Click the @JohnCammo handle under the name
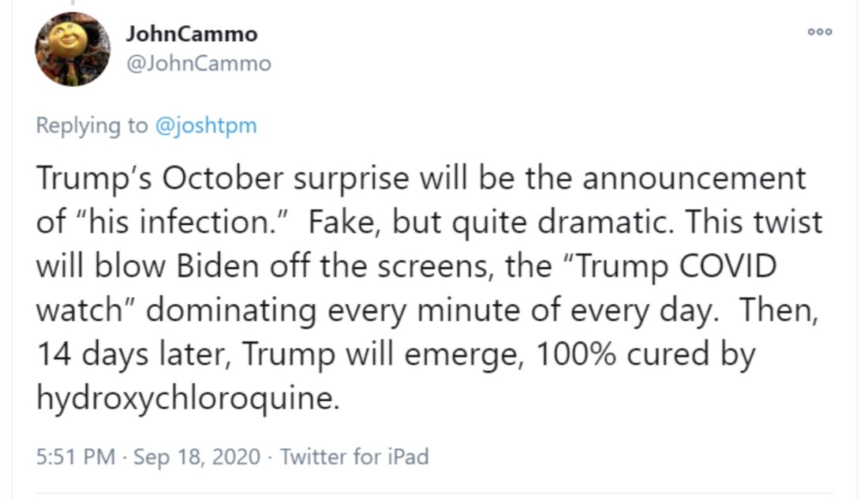This screenshot has width=868, height=498. [x=197, y=63]
